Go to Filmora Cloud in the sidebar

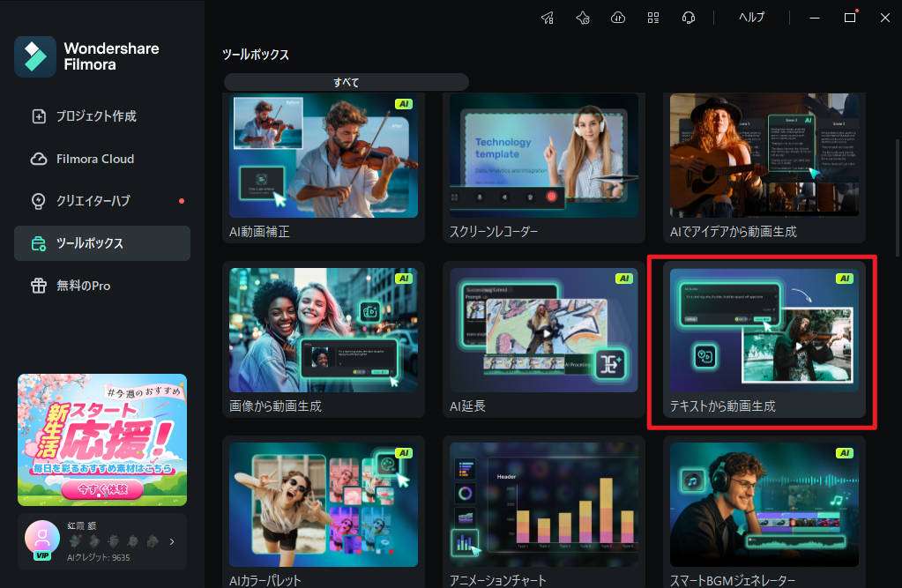[94, 159]
